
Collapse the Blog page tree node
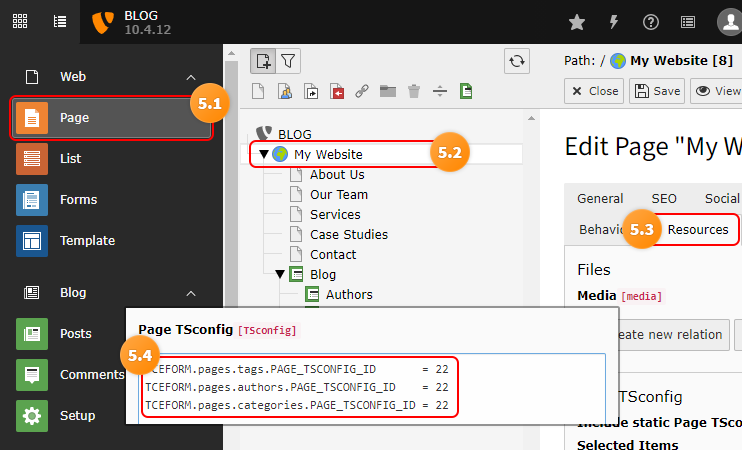[280, 274]
